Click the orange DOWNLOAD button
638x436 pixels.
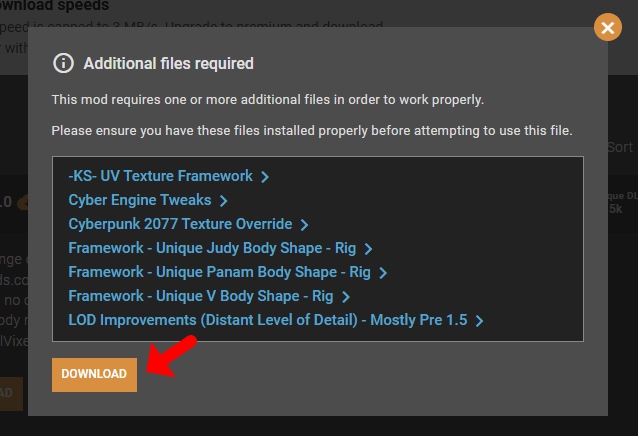(94, 374)
